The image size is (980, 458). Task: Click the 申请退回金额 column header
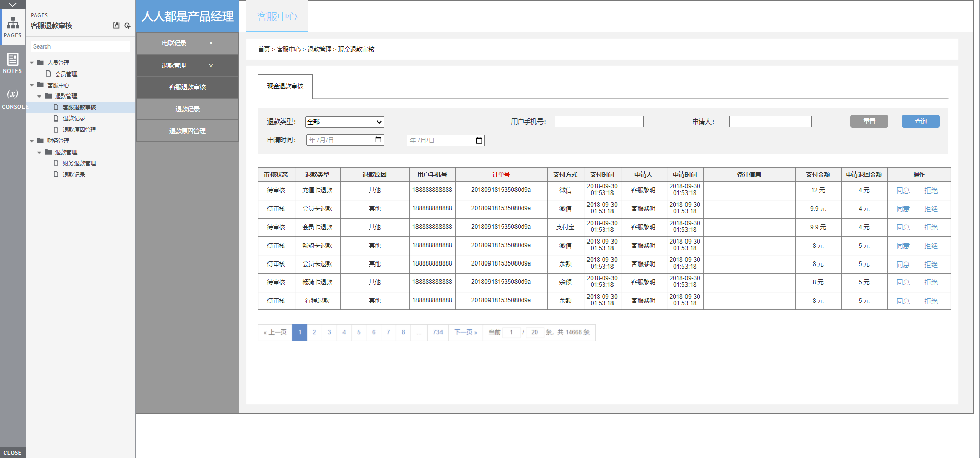pos(864,175)
